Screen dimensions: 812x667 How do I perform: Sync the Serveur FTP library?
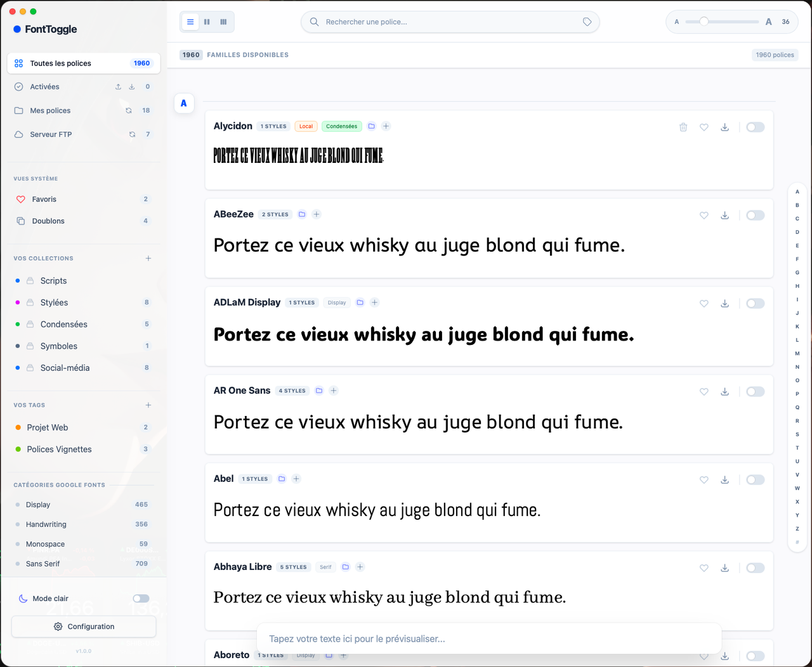(131, 134)
